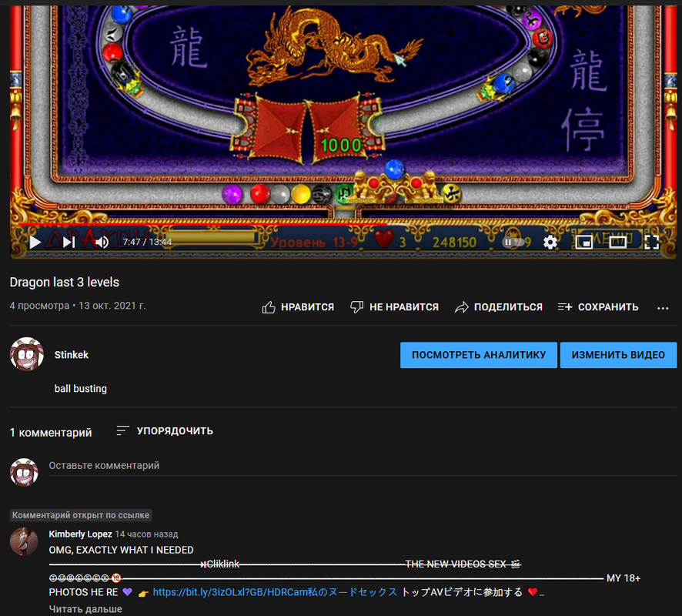Viewport: 682px width, 616px height.
Task: Open Kimberly Lopez commenter name
Action: tap(81, 534)
